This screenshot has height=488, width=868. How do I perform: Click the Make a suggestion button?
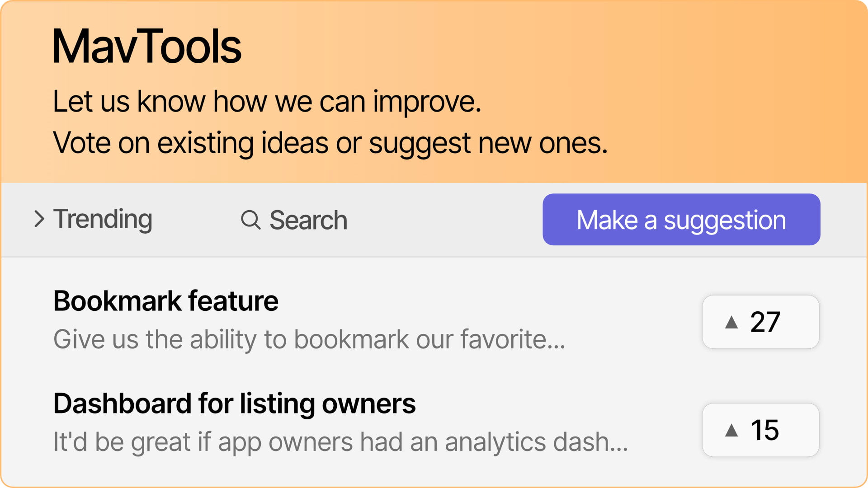681,220
